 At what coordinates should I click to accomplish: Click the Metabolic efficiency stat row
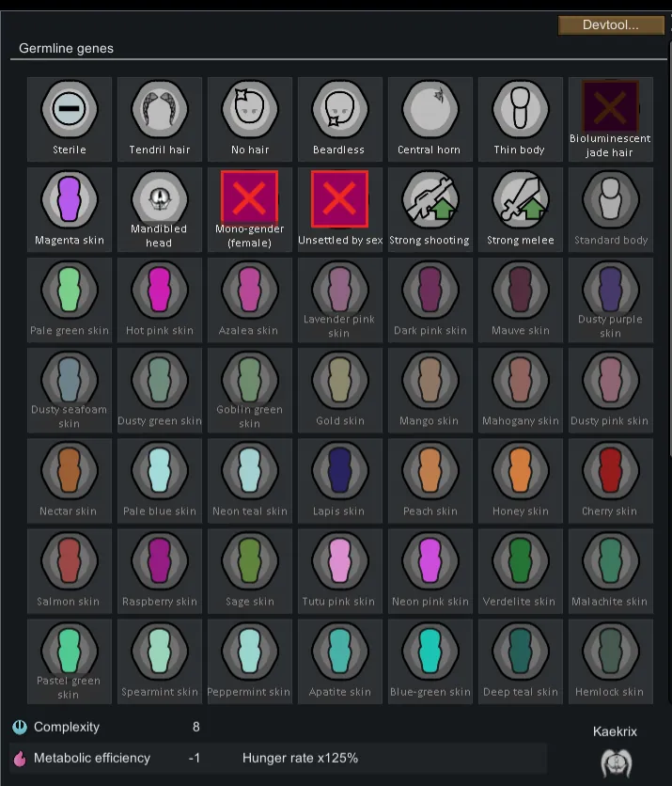[x=278, y=758]
